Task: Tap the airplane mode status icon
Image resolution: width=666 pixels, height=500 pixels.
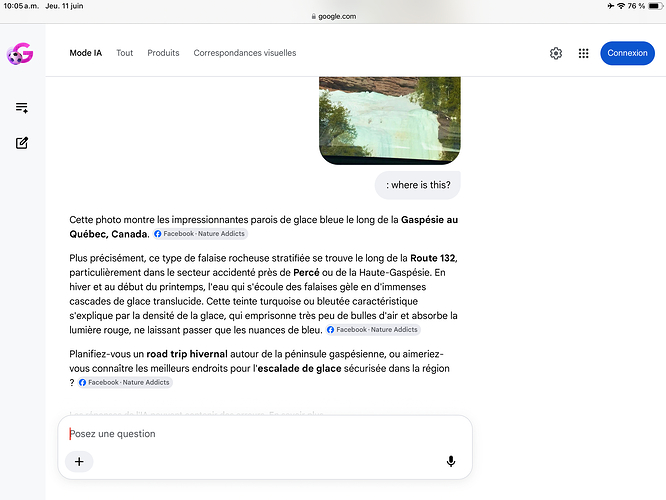Action: (611, 6)
